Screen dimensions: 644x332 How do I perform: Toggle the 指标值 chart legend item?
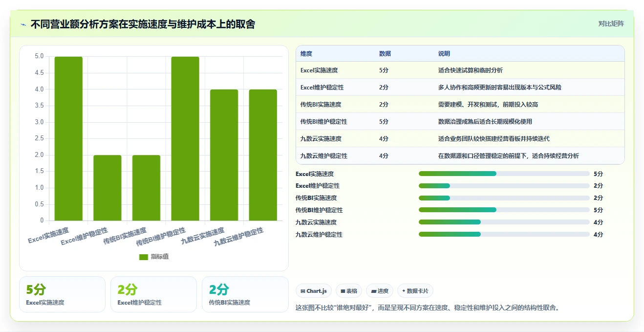click(x=154, y=257)
